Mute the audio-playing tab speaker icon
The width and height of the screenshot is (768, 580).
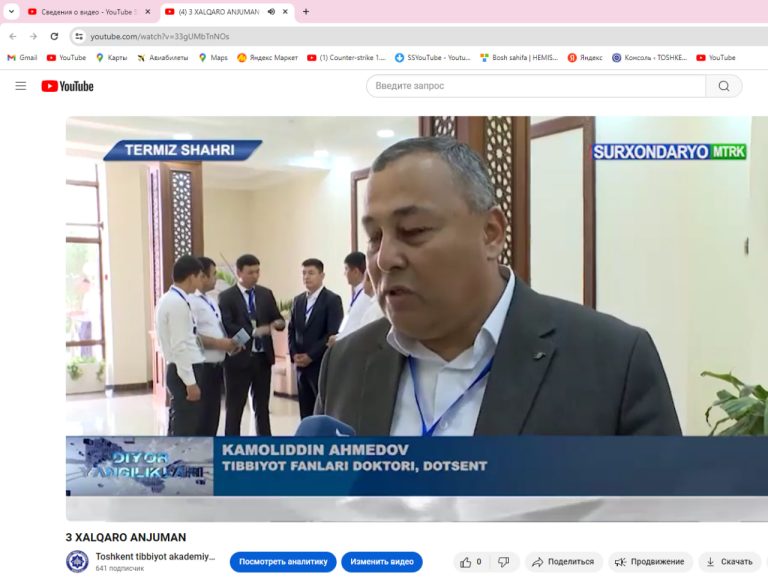tap(271, 12)
